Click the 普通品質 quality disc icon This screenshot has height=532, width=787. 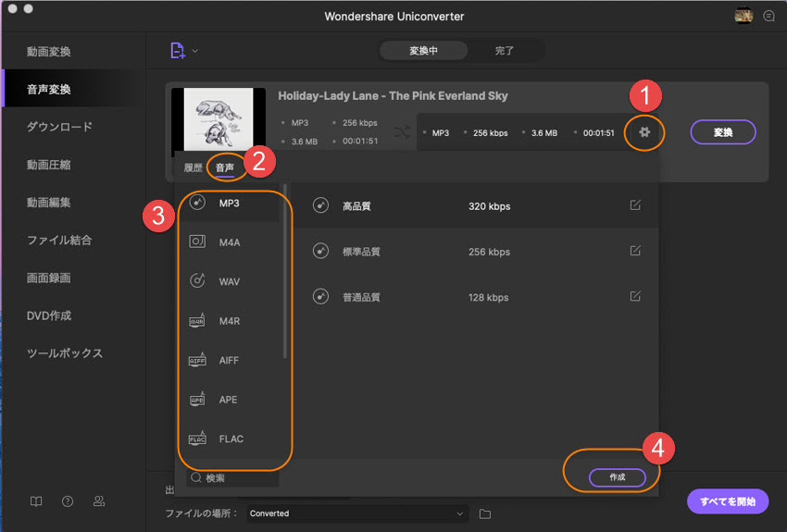(320, 296)
